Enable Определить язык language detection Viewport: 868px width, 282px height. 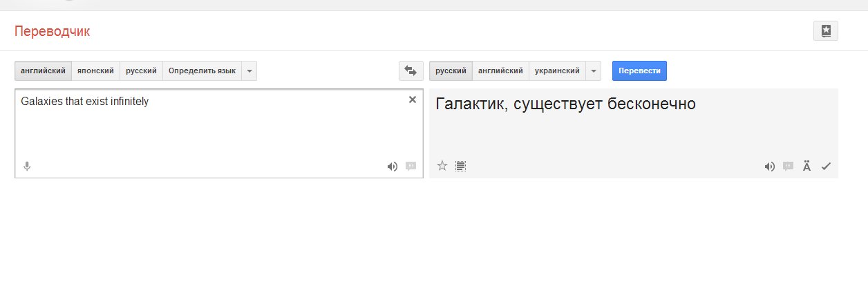(x=202, y=71)
